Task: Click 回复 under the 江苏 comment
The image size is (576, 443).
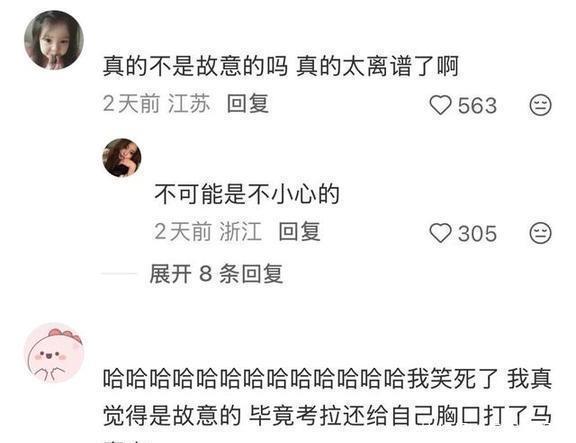Action: [248, 104]
